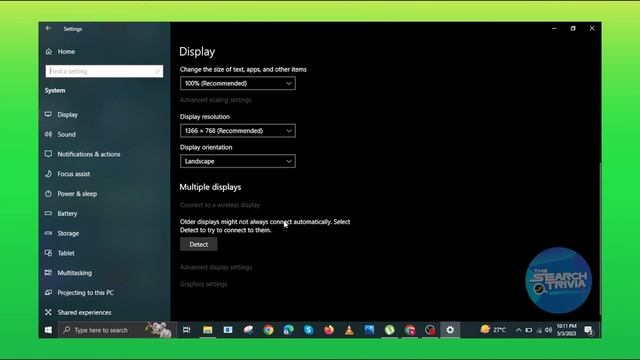640x360 pixels.
Task: Click Connect to a wireless display link
Action: (220, 205)
